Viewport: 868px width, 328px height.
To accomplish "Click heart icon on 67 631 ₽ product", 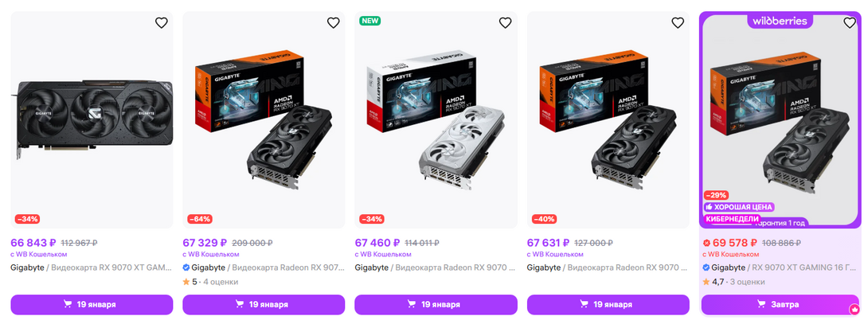I will coord(677,23).
